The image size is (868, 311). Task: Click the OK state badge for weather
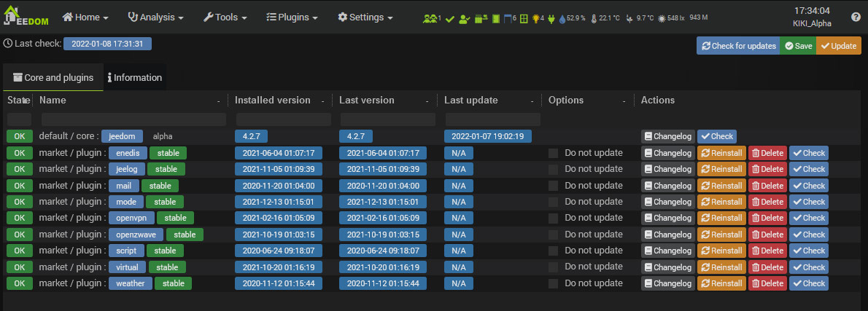point(20,283)
